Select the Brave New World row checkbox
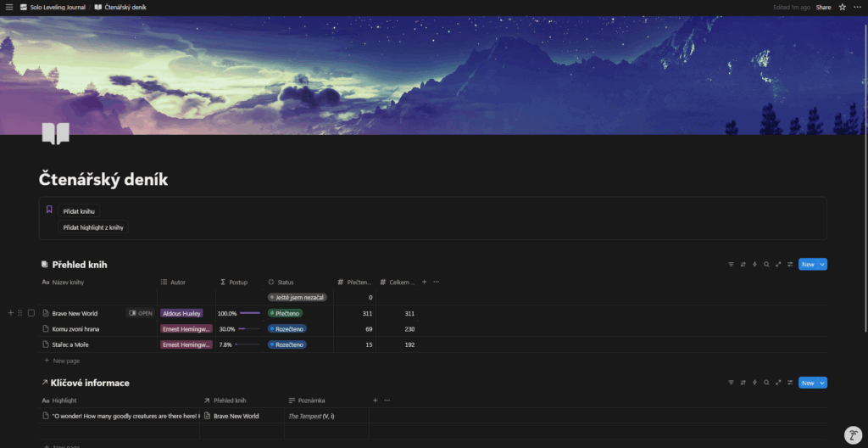This screenshot has height=448, width=868. (x=31, y=313)
